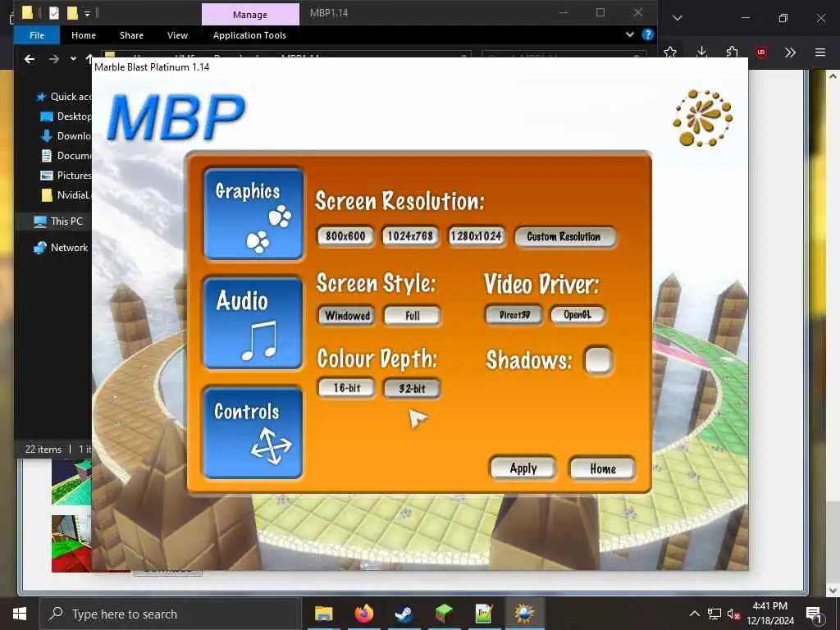Select the 1024x768 screen resolution

410,236
